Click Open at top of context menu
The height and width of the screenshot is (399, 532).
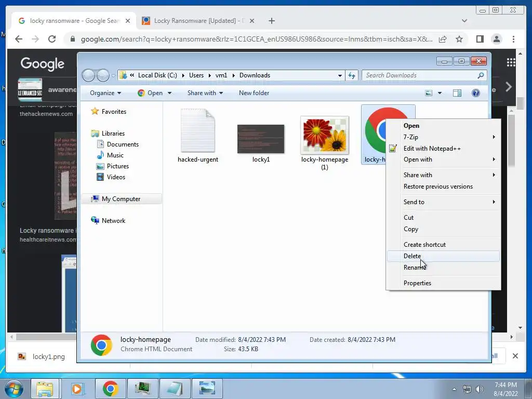(x=443, y=126)
